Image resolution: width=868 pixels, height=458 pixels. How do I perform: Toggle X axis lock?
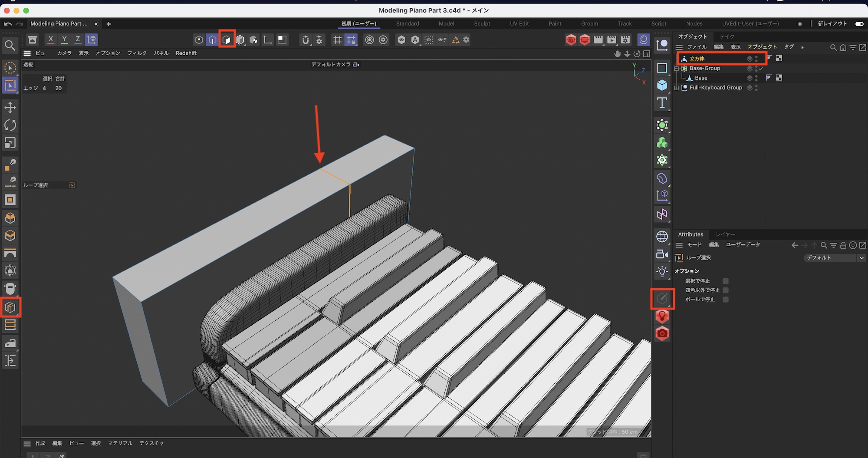(x=51, y=40)
